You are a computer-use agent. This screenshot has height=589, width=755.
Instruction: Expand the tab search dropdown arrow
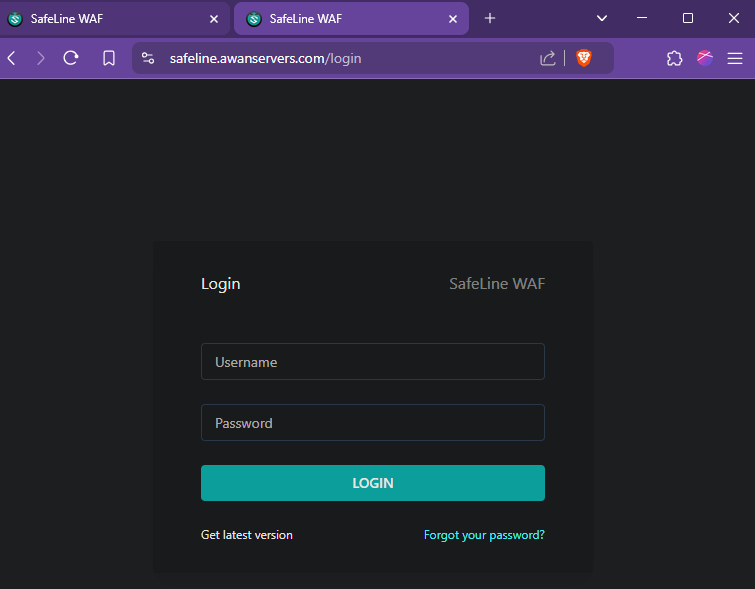pos(601,18)
